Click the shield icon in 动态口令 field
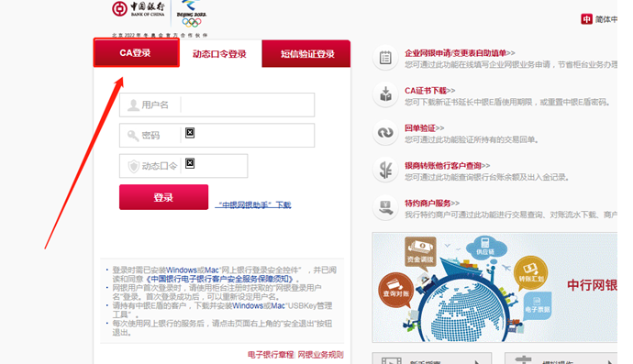Screen dimensions: 633x364 pyautogui.click(x=134, y=166)
